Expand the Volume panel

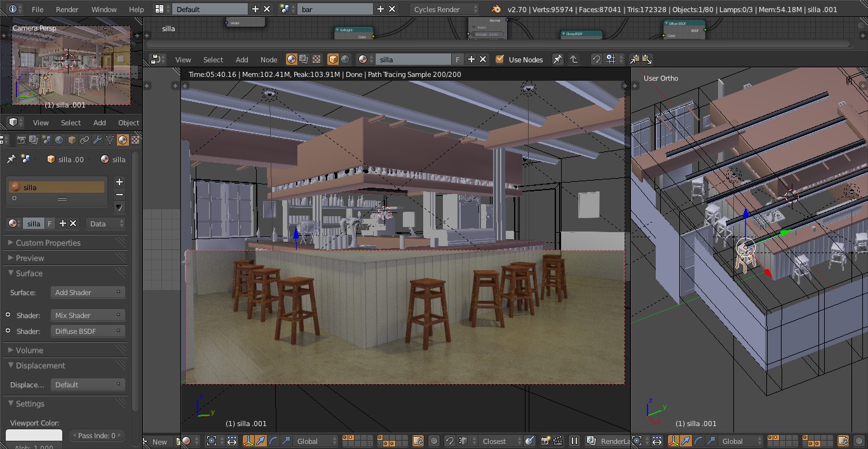pos(29,350)
